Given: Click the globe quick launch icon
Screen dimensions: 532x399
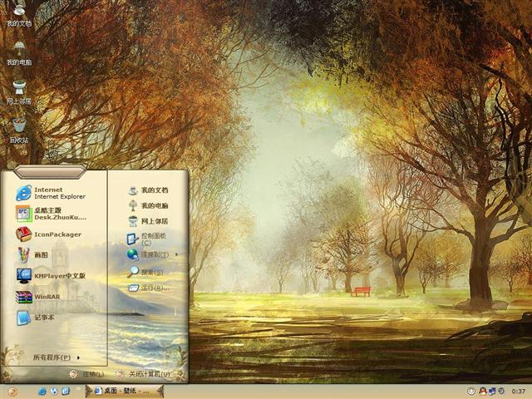Looking at the screenshot, I should (x=54, y=392).
